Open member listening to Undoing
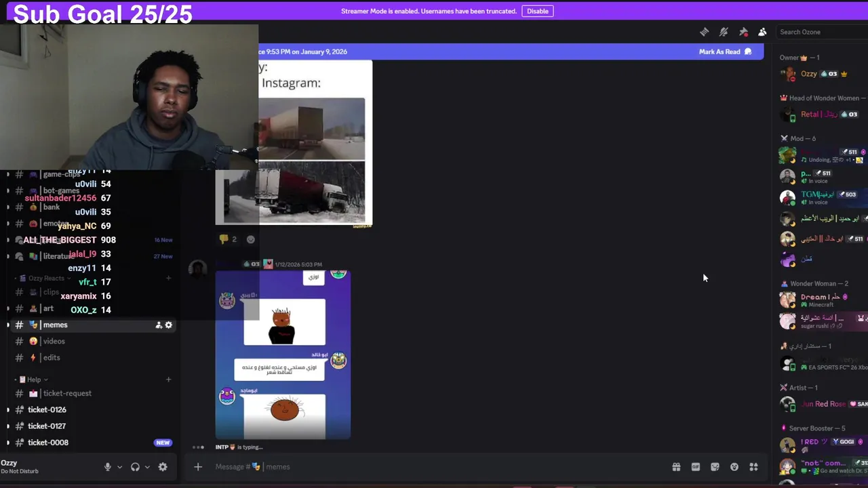868x488 pixels. click(x=822, y=156)
